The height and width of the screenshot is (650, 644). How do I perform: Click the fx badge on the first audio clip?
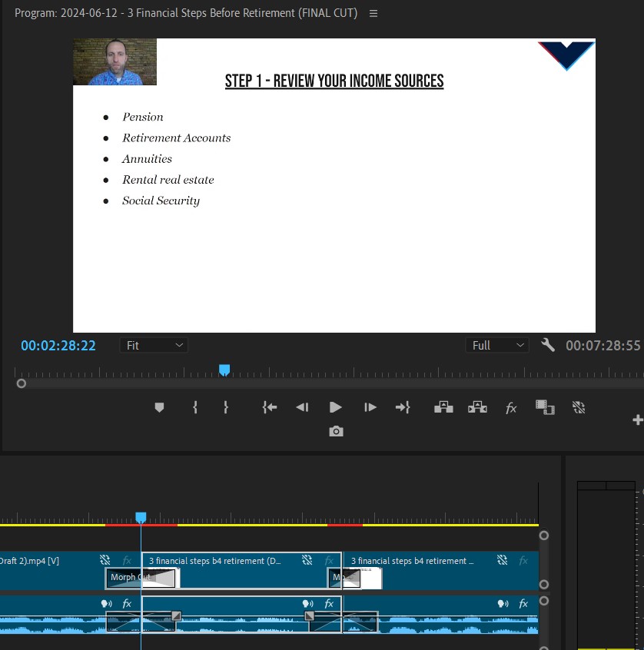coord(127,604)
